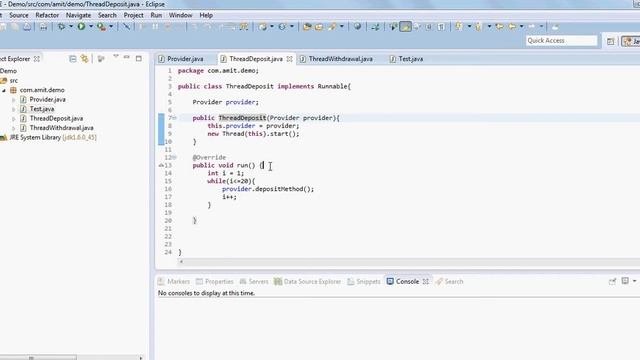Toggle Show Whitespace Characters icon
This screenshot has width=640, height=360.
point(441,27)
